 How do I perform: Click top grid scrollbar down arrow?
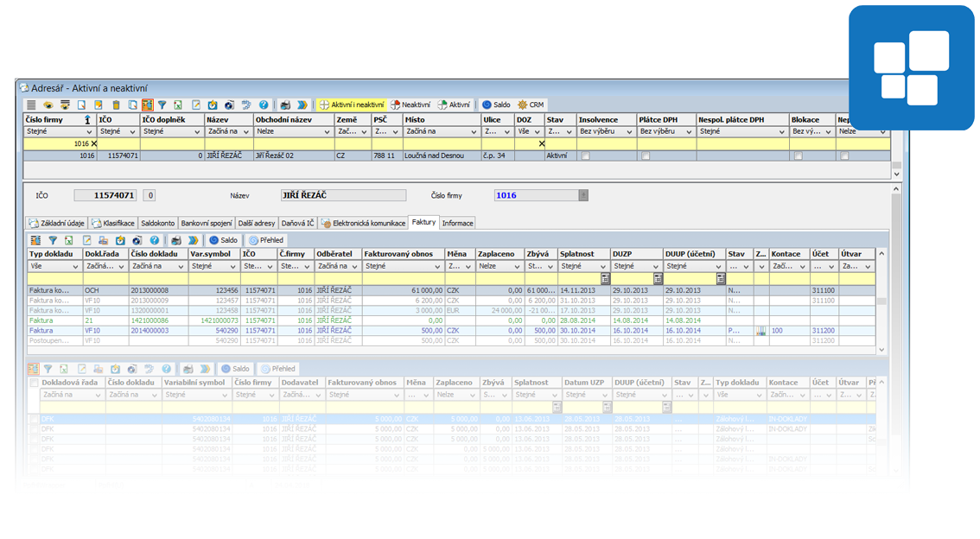coord(896,174)
